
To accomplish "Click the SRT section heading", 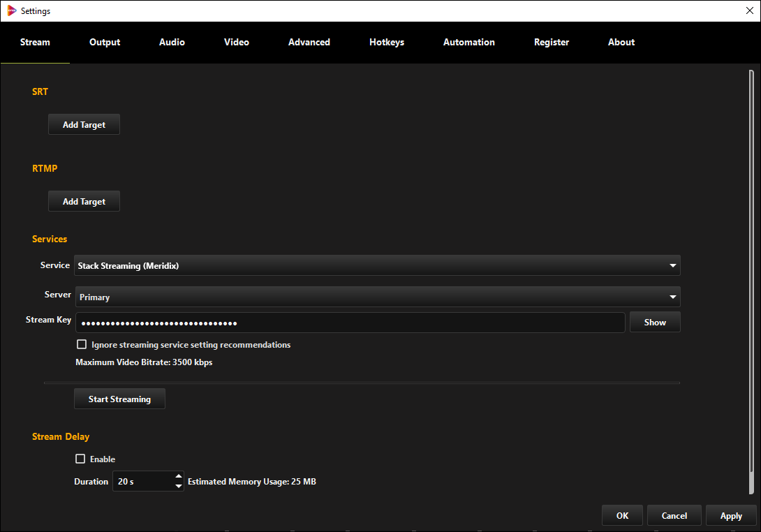I will pos(40,91).
